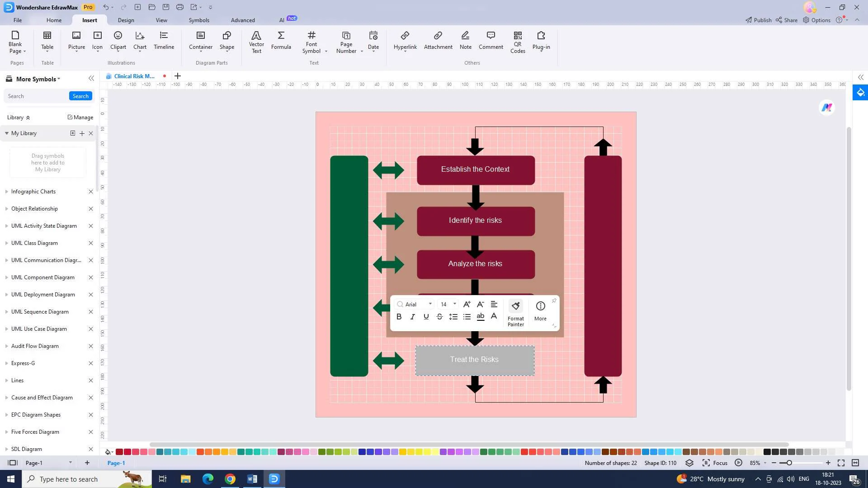This screenshot has width=868, height=488.
Task: Toggle underline formatting on selected text
Action: (426, 316)
